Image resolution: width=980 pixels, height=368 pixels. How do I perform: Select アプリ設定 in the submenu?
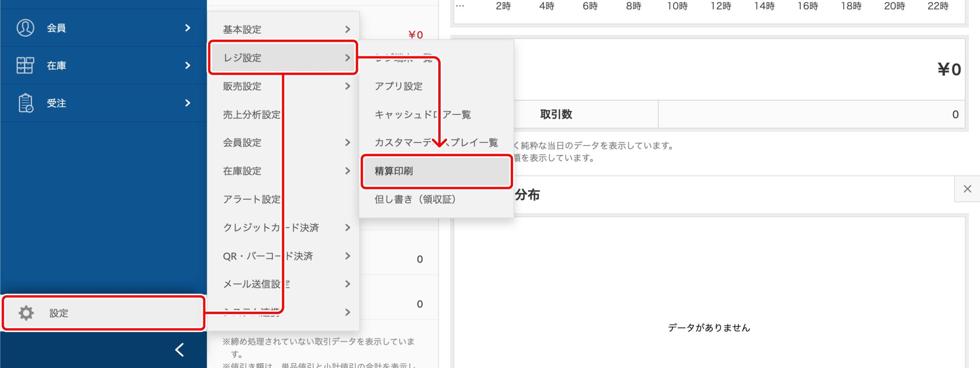point(436,86)
